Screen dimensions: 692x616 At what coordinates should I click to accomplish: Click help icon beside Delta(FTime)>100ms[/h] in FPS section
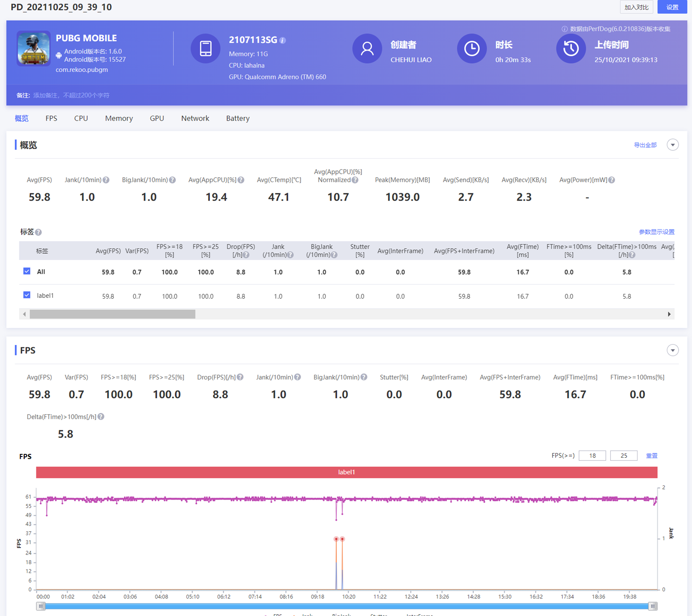coord(101,417)
